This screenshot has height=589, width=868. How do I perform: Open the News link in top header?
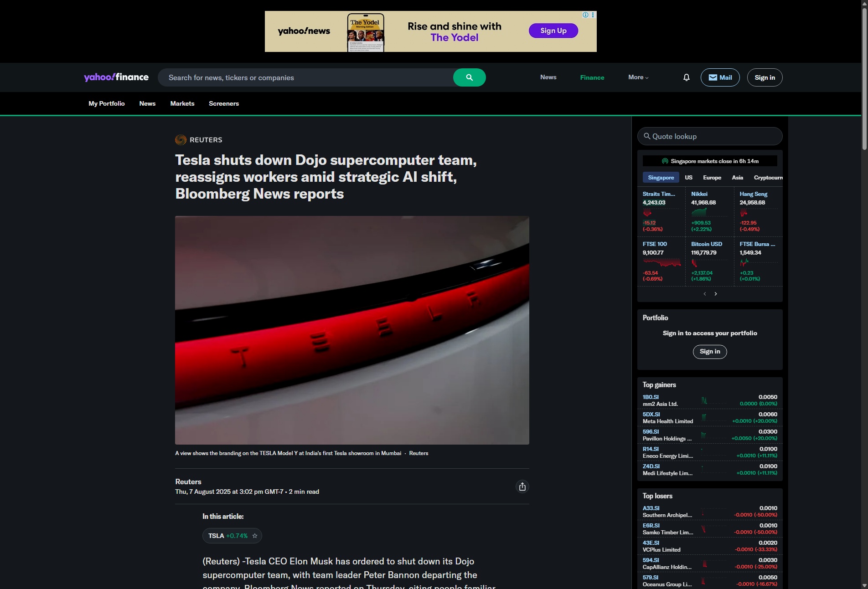point(548,77)
